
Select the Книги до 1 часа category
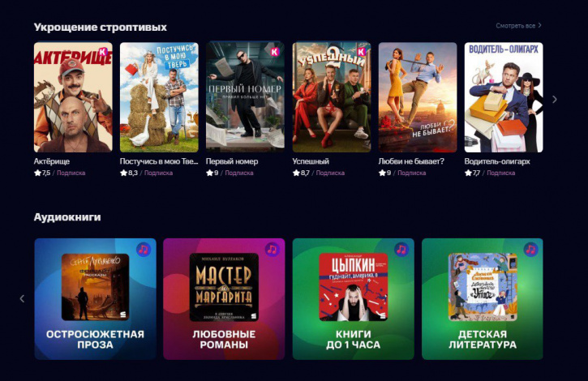354,299
